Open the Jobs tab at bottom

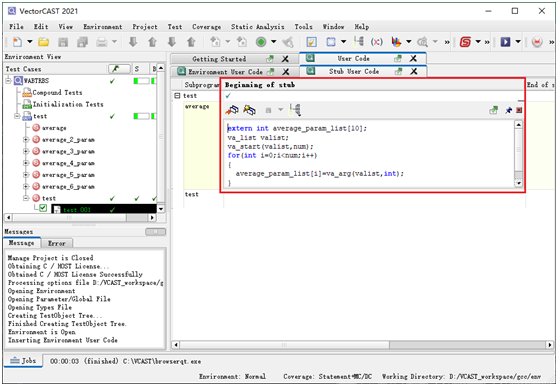(23, 361)
